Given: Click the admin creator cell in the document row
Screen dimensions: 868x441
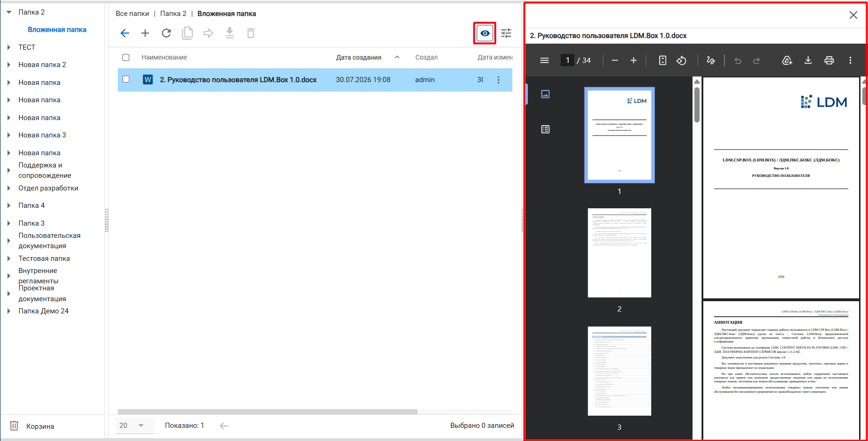Looking at the screenshot, I should (425, 80).
